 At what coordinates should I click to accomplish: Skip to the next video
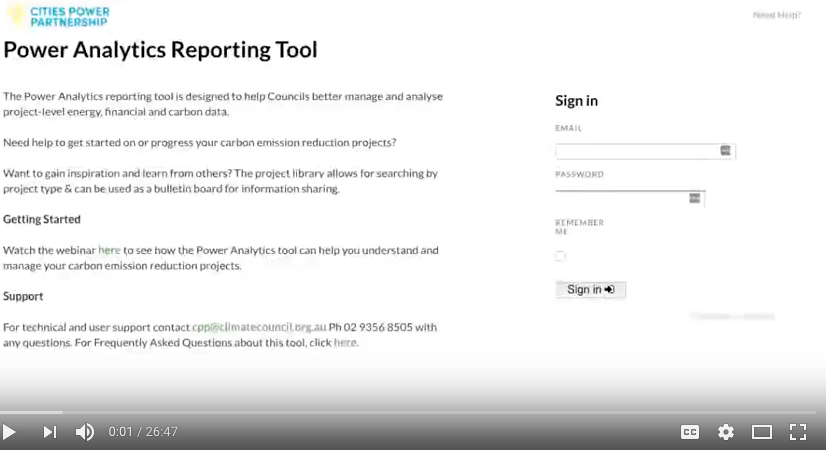point(49,432)
